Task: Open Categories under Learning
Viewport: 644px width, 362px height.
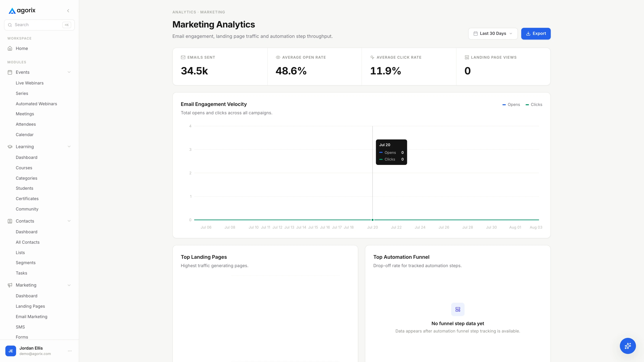Action: [x=26, y=178]
